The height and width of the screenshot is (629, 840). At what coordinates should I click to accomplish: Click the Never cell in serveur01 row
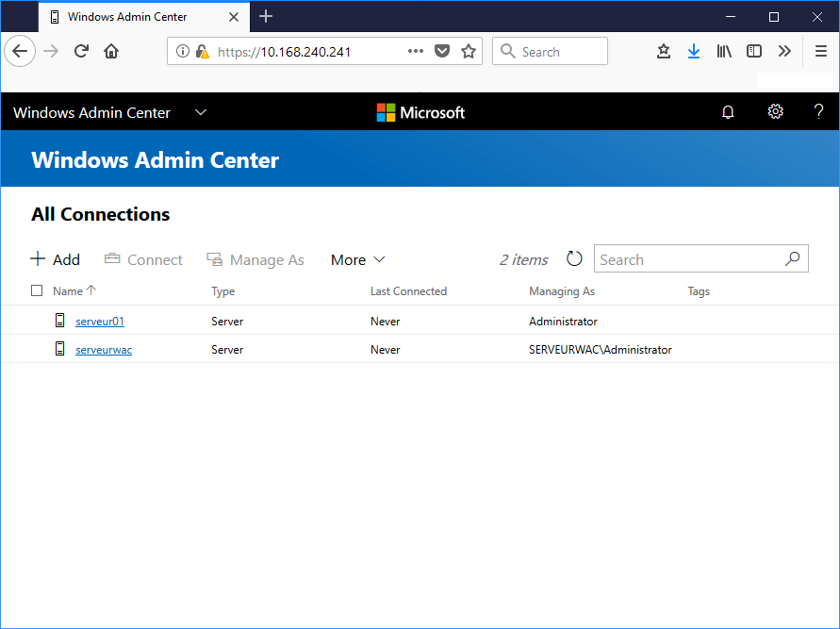click(x=386, y=322)
